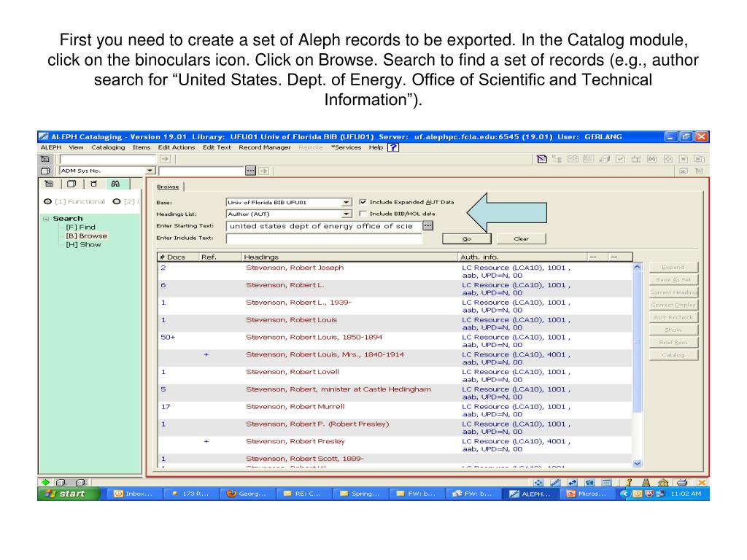Viewport: 747px width, 560px height.
Task: Open the Cataloging menu
Action: click(108, 147)
